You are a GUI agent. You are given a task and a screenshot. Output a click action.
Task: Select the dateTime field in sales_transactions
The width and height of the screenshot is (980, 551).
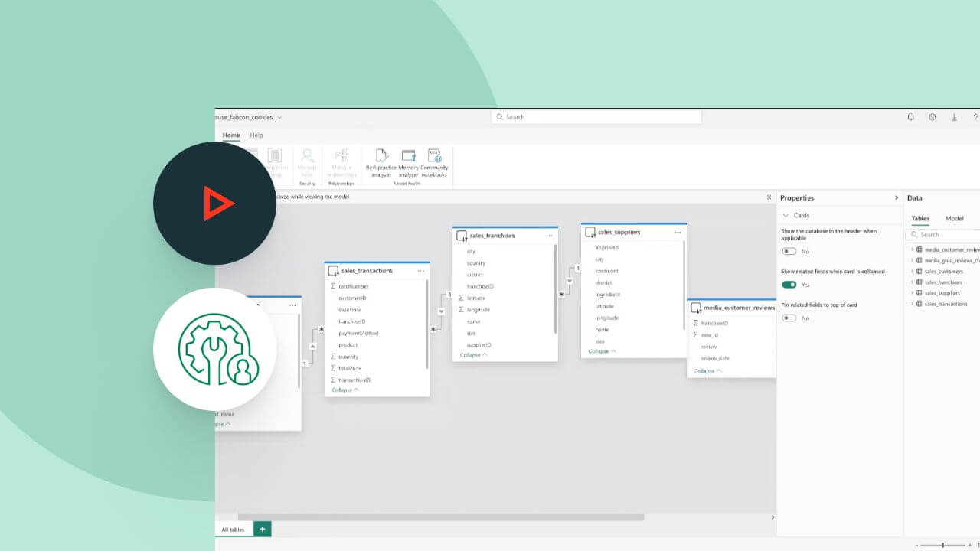tap(350, 310)
